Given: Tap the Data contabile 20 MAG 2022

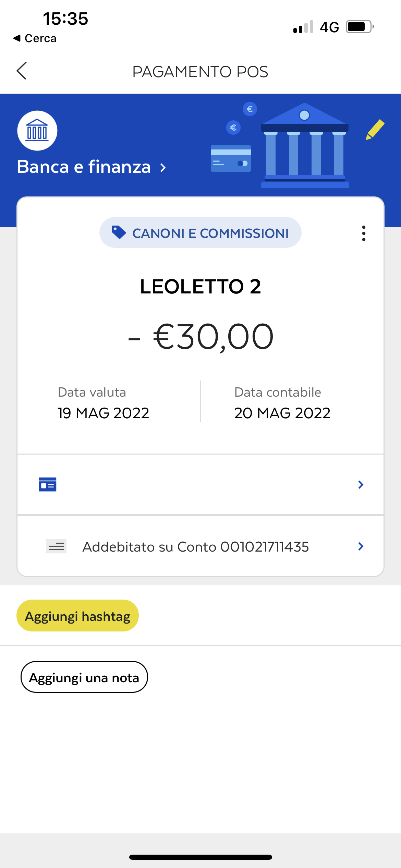Looking at the screenshot, I should 282,403.
